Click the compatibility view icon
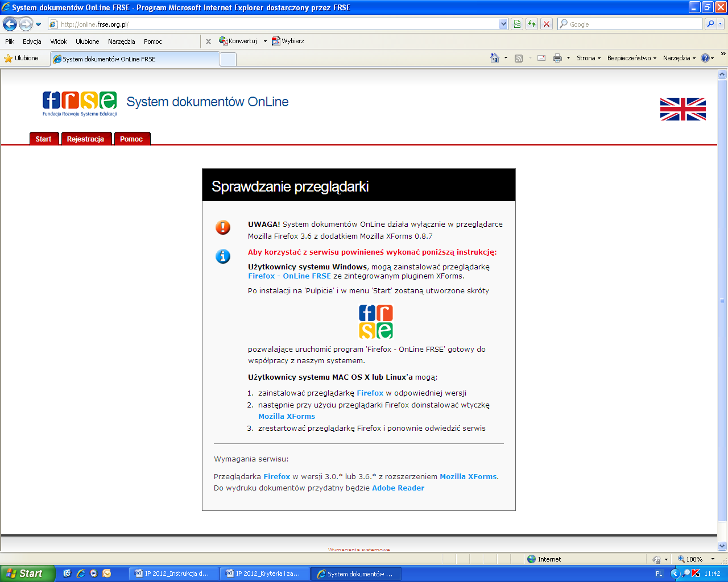Viewport: 728px width, 582px height. pos(517,24)
